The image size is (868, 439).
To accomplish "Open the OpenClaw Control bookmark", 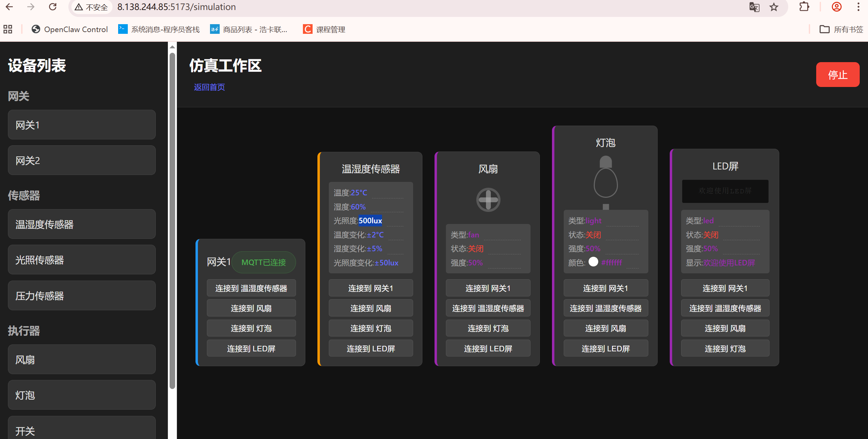I will 70,29.
